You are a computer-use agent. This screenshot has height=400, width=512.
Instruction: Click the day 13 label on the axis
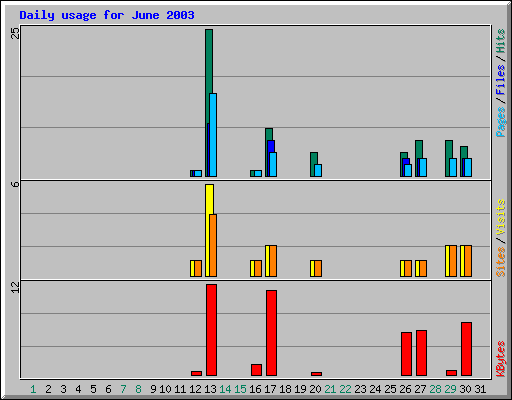[x=210, y=389]
